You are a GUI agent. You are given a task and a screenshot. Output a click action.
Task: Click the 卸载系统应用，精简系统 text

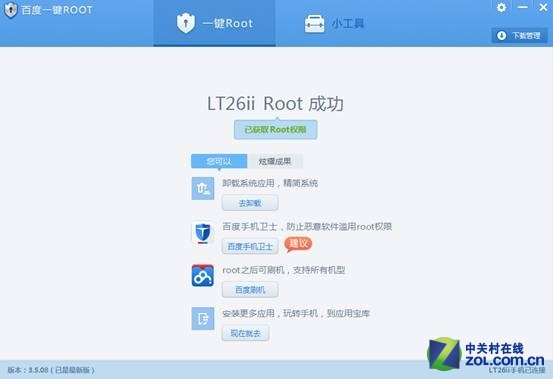[x=270, y=183]
